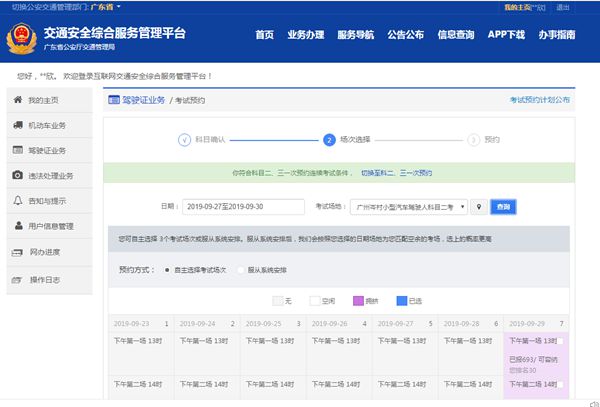Image resolution: width=600 pixels, height=407 pixels.
Task: Click the 我的主页 link in top bar
Action: click(x=517, y=7)
